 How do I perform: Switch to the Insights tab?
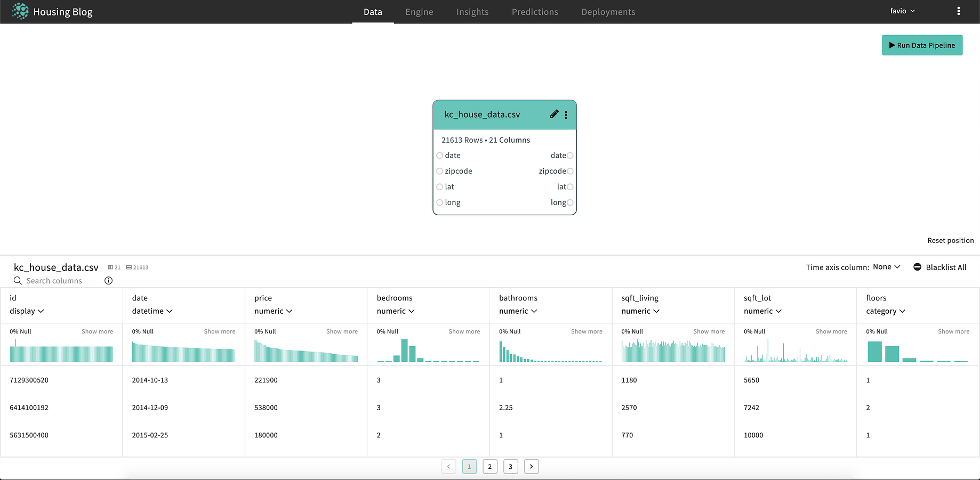(x=472, y=12)
